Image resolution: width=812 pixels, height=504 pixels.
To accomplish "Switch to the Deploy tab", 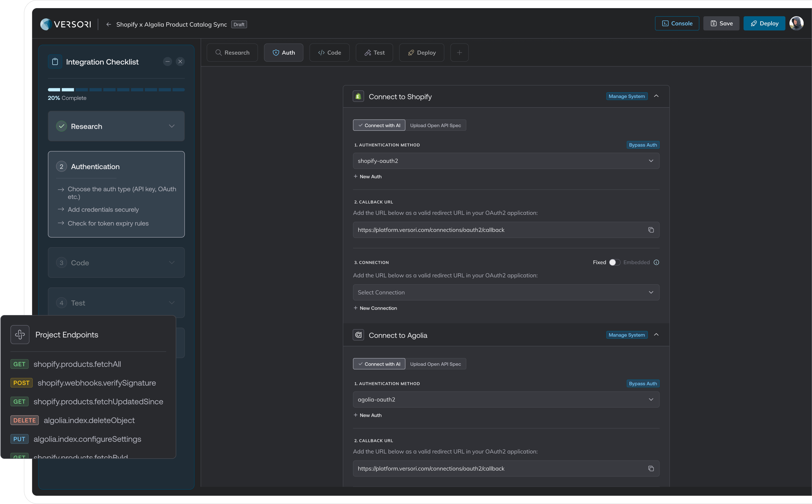I will coord(422,52).
